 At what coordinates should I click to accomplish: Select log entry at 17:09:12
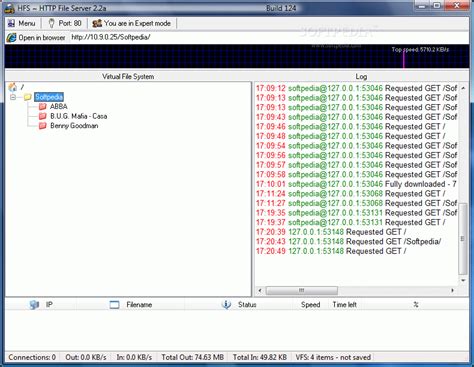(x=356, y=88)
